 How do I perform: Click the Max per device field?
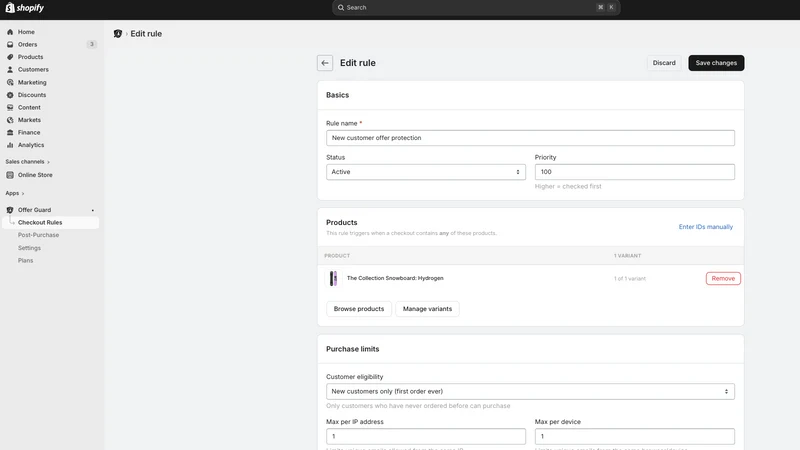(x=634, y=436)
